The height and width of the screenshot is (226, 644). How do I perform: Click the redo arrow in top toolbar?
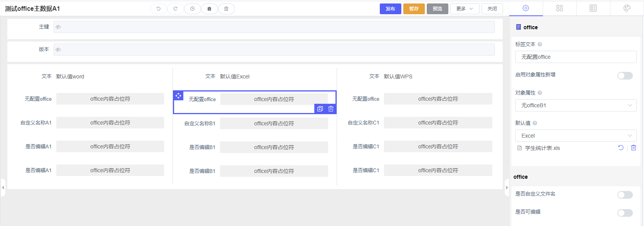pyautogui.click(x=175, y=9)
